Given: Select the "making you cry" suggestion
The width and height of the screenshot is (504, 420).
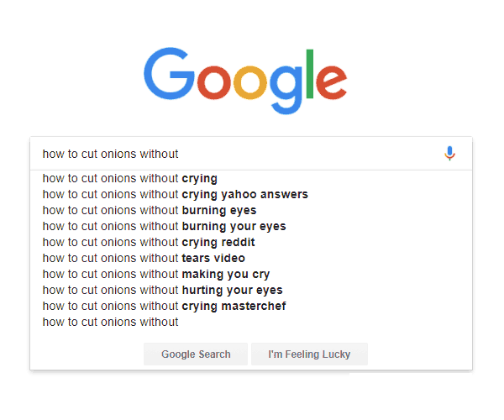Looking at the screenshot, I should (155, 274).
